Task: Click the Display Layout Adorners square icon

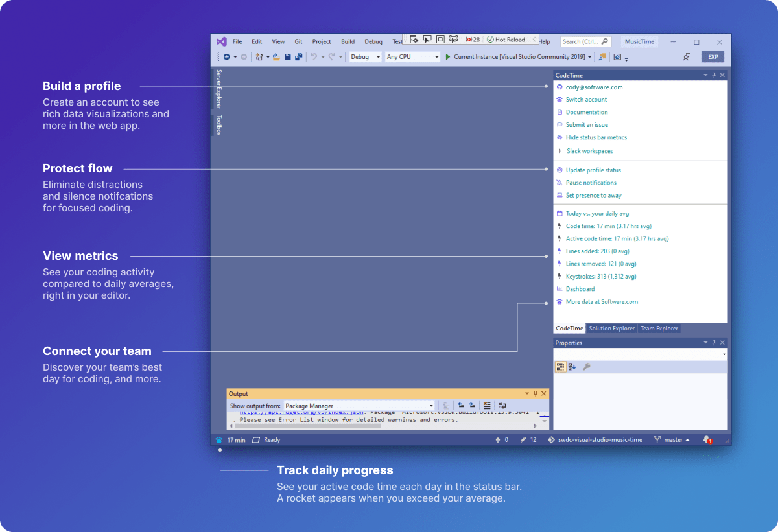Action: click(440, 40)
